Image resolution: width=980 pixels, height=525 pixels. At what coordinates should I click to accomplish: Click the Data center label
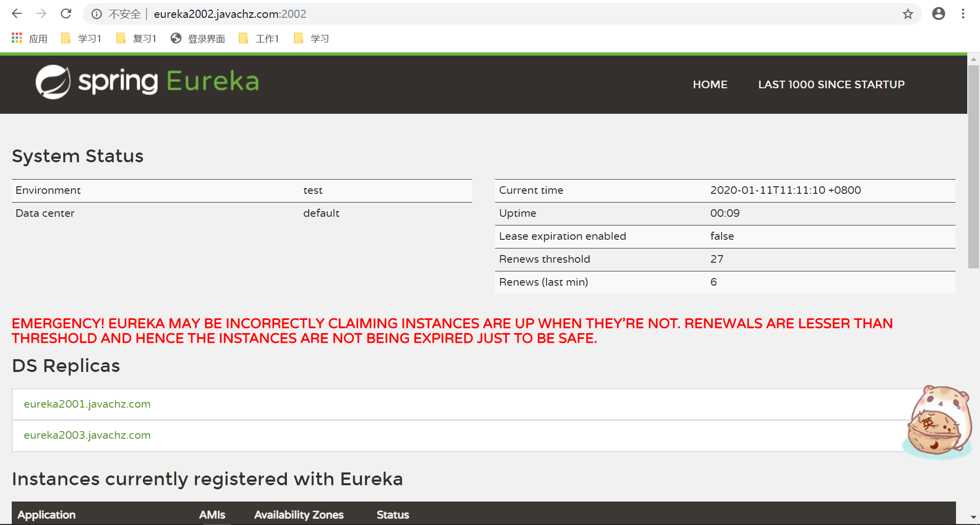(x=45, y=213)
